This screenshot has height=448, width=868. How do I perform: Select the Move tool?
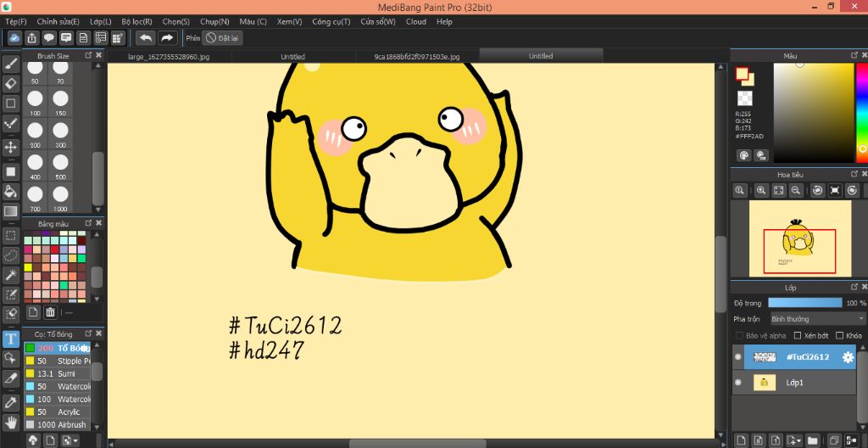coord(10,147)
